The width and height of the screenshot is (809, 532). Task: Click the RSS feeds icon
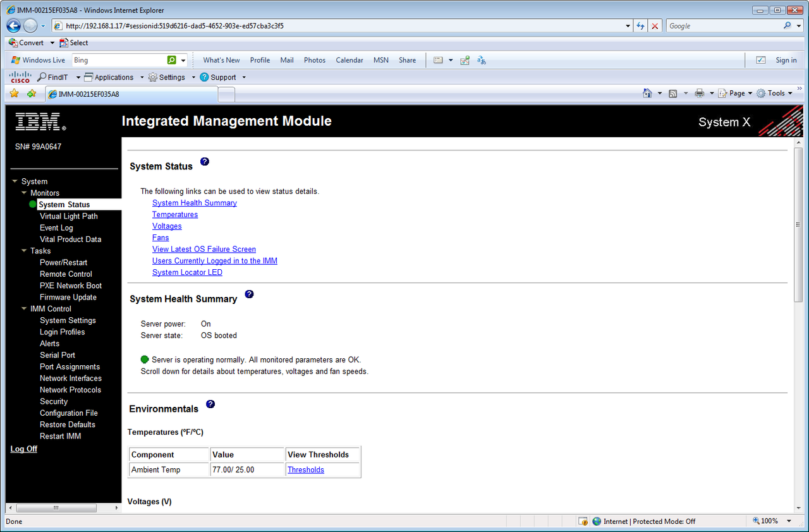point(673,94)
